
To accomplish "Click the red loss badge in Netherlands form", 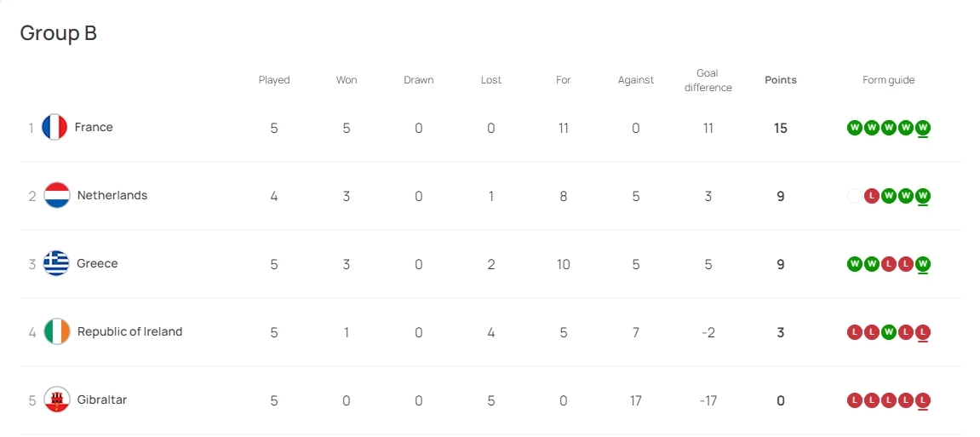I will (871, 196).
